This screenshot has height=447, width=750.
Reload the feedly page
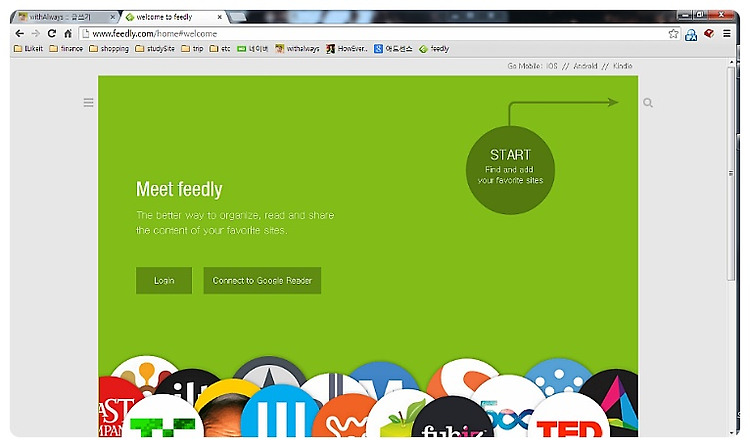[x=52, y=33]
